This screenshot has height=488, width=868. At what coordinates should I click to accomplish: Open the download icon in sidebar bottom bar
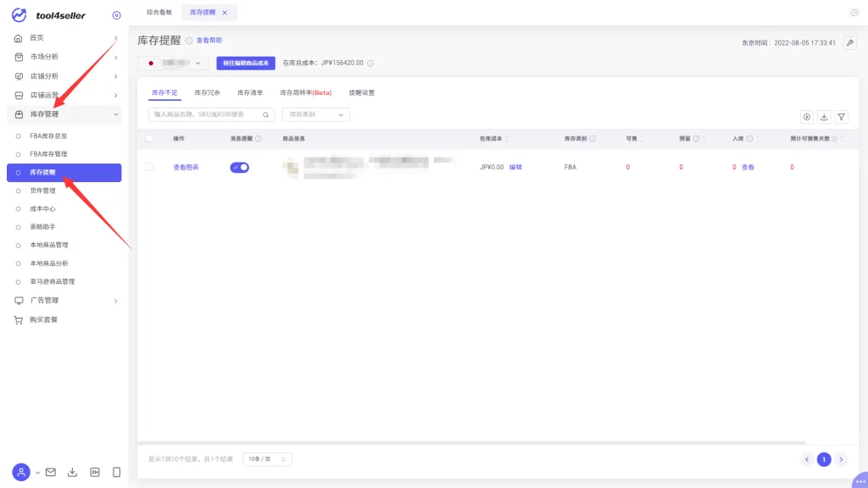point(73,472)
